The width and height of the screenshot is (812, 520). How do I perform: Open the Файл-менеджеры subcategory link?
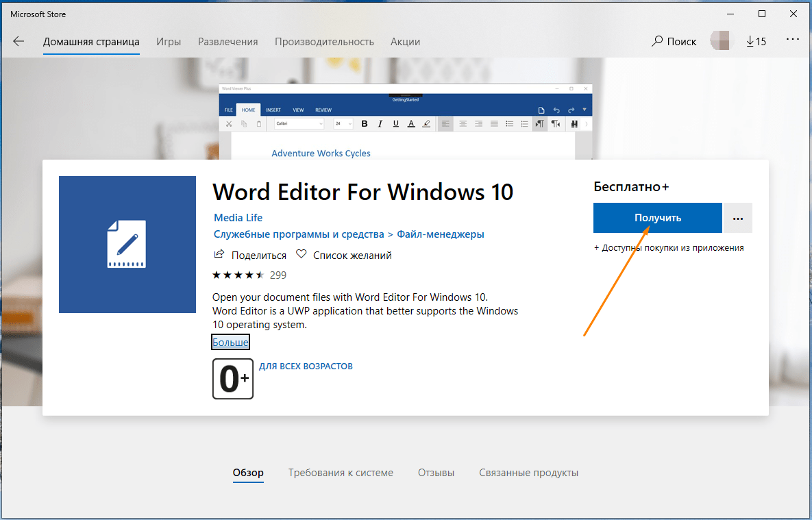(x=441, y=234)
